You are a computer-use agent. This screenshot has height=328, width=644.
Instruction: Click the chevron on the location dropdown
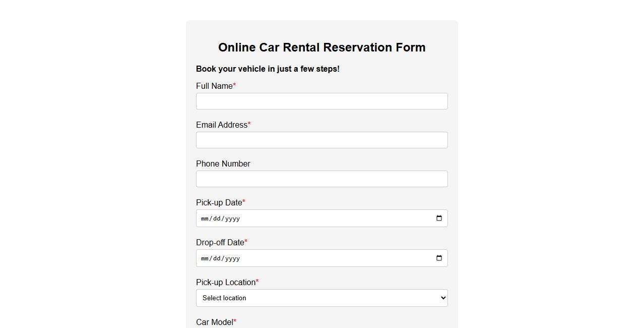coord(441,298)
